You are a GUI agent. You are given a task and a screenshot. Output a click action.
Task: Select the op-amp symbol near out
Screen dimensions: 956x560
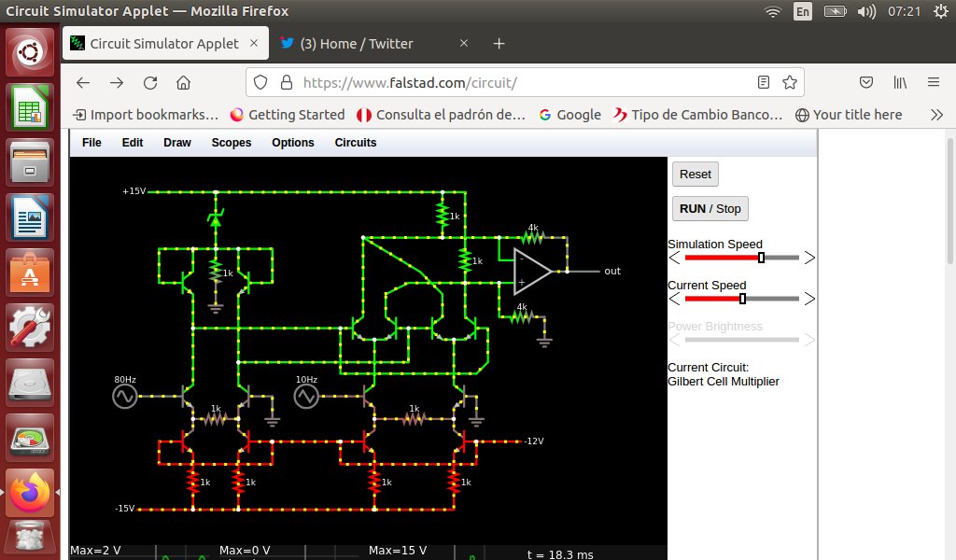click(x=531, y=272)
